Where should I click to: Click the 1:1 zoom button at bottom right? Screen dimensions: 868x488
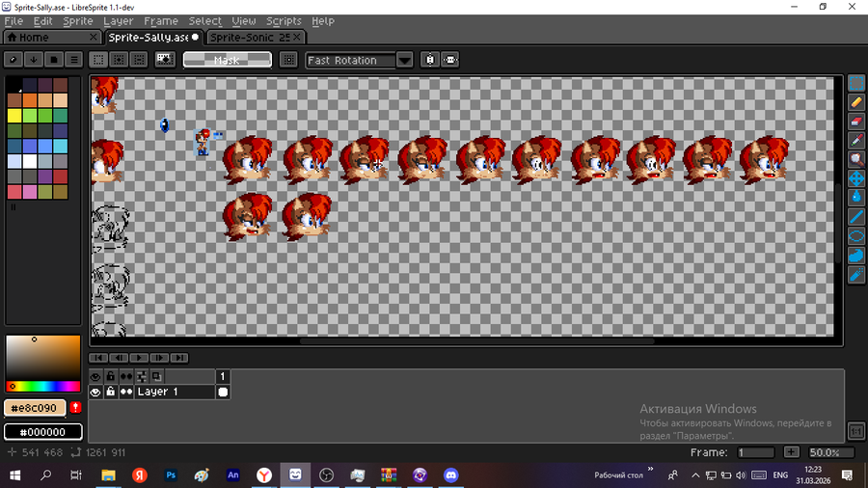pos(855,431)
